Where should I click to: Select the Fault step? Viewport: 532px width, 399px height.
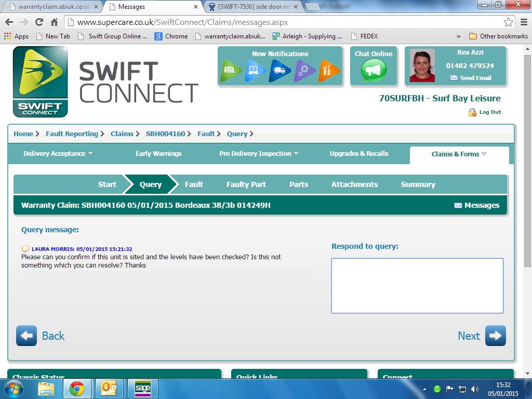click(x=194, y=184)
